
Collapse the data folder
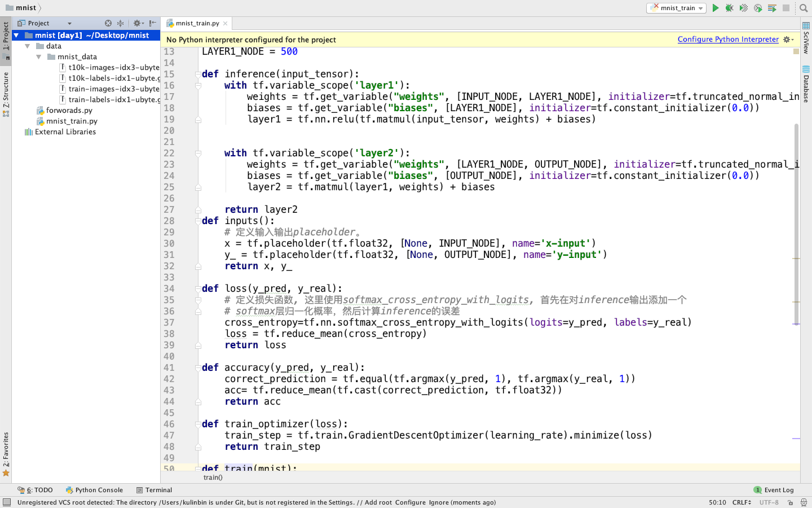27,46
